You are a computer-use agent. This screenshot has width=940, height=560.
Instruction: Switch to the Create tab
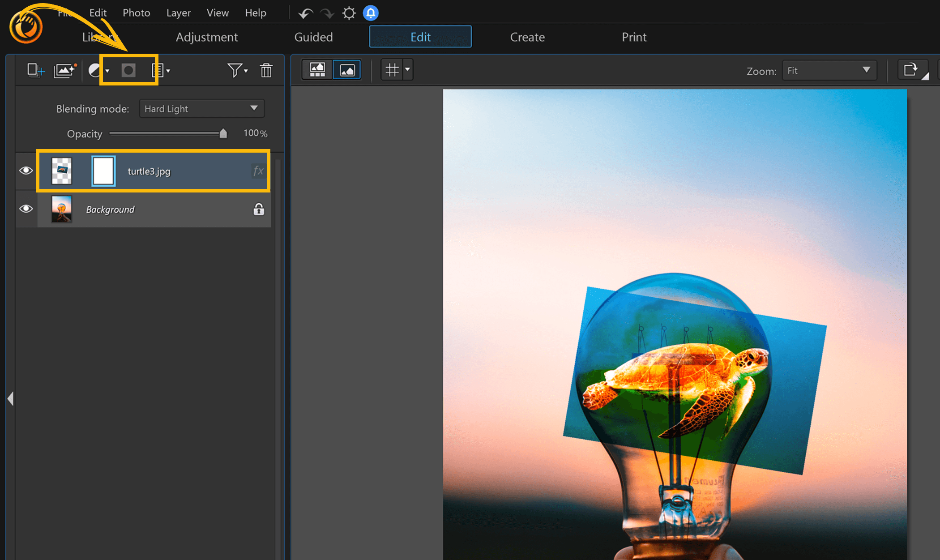tap(527, 37)
